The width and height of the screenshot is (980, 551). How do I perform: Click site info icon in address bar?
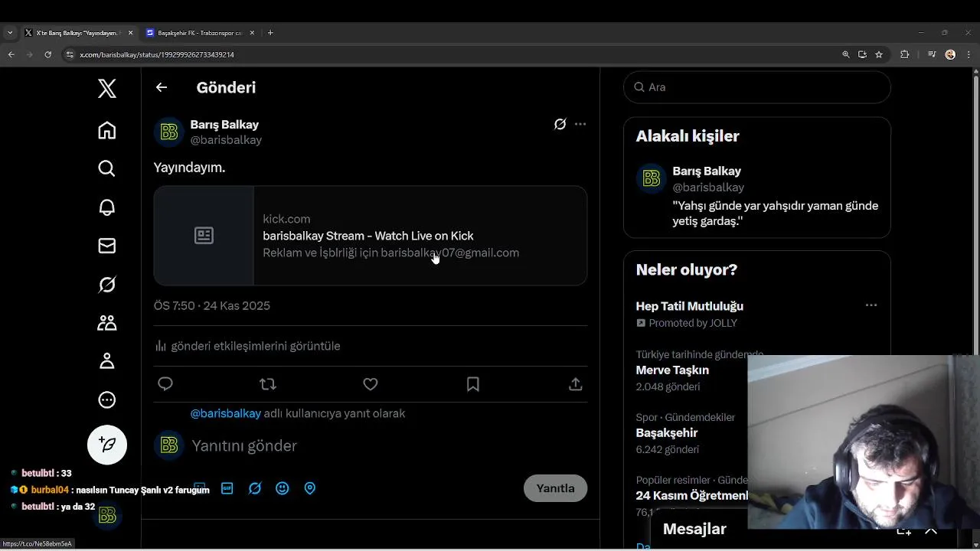(x=70, y=54)
